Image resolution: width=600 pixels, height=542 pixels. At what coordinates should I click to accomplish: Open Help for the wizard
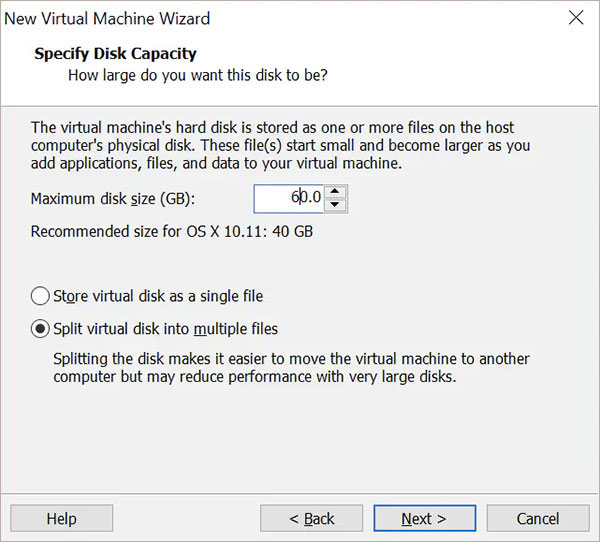point(62,518)
